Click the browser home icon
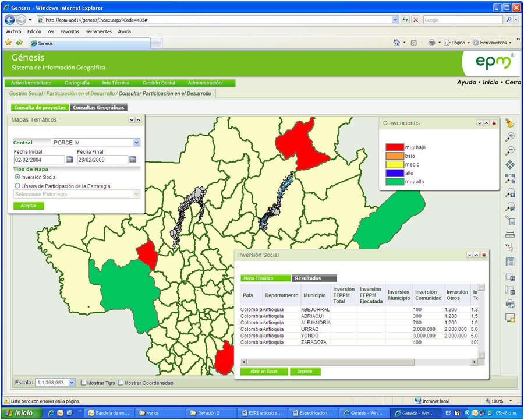The height and width of the screenshot is (420, 524). [396, 43]
